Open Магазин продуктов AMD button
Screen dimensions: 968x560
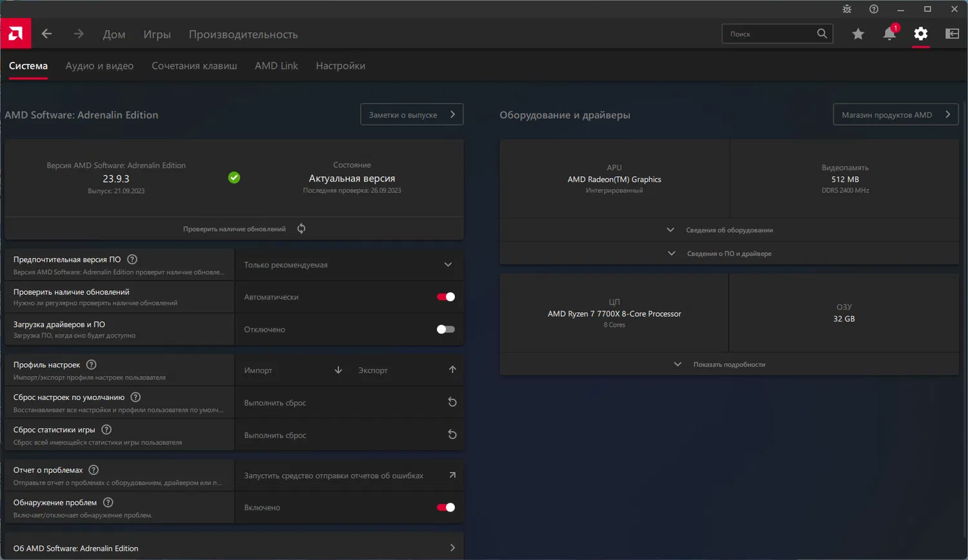895,115
